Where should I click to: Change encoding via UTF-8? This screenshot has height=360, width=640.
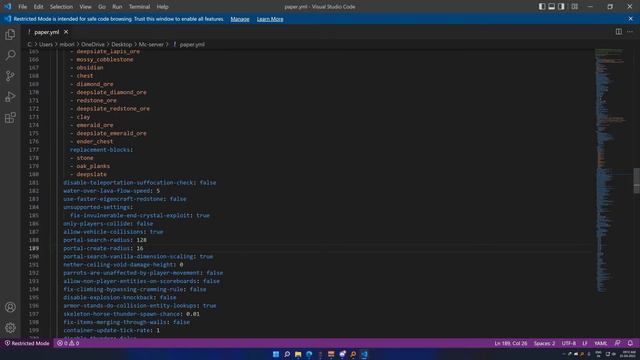click(x=569, y=343)
